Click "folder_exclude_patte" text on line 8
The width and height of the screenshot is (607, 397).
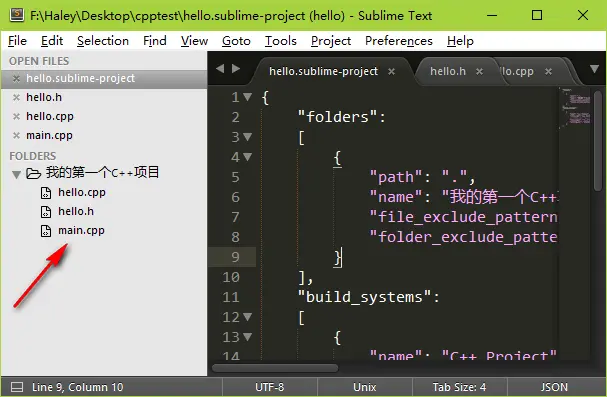click(463, 237)
